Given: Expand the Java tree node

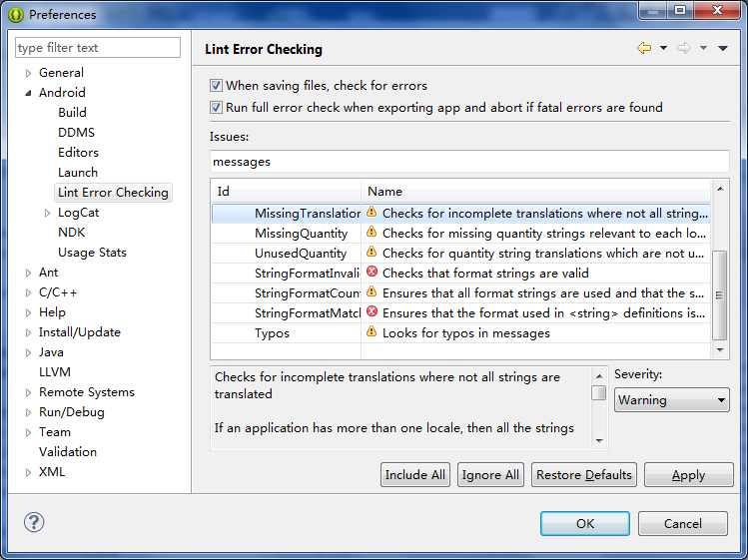Looking at the screenshot, I should click(x=28, y=353).
